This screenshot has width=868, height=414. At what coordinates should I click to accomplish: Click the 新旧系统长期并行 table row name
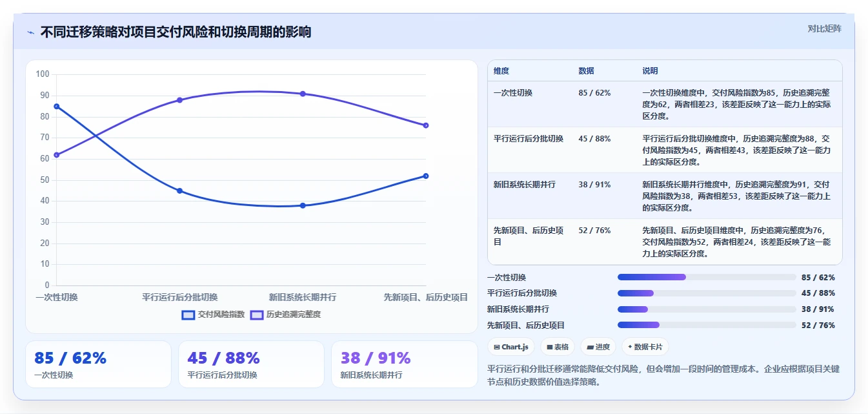point(525,185)
